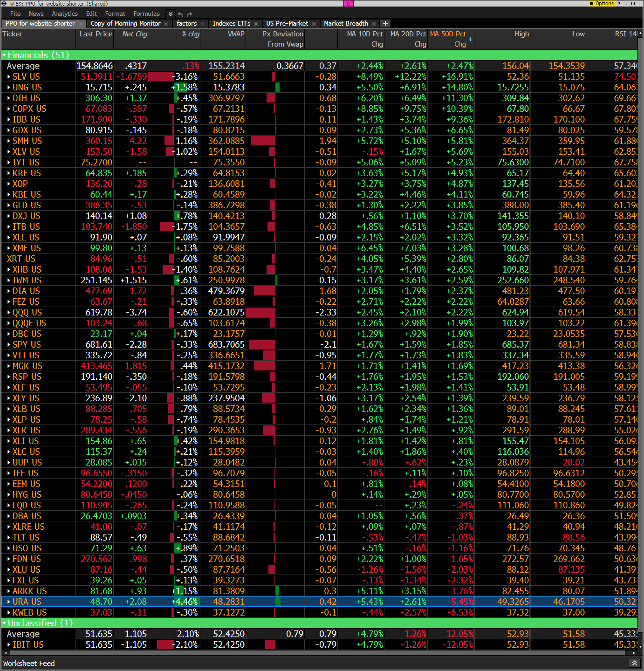
Task: Expand the Worksheet Feed panel chevrons
Action: [x=634, y=663]
